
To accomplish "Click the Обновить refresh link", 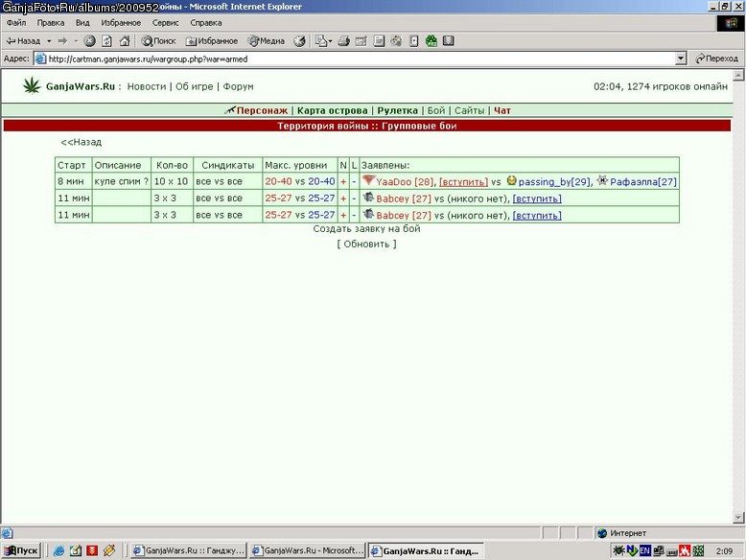I will 366,245.
